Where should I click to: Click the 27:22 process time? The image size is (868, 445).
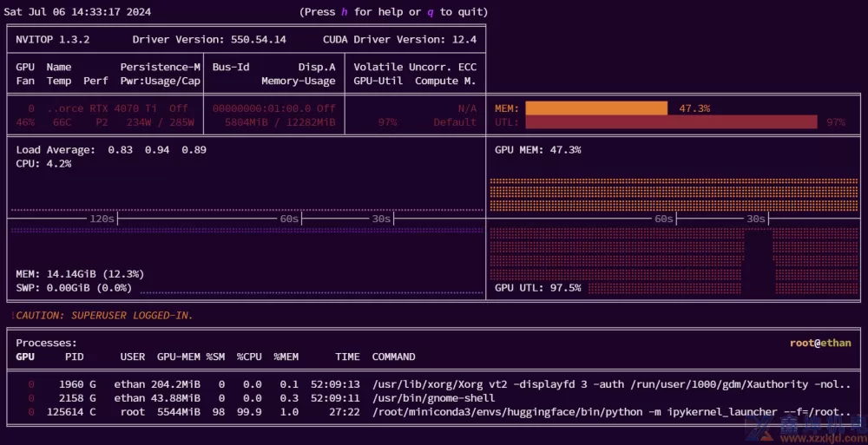(345, 412)
